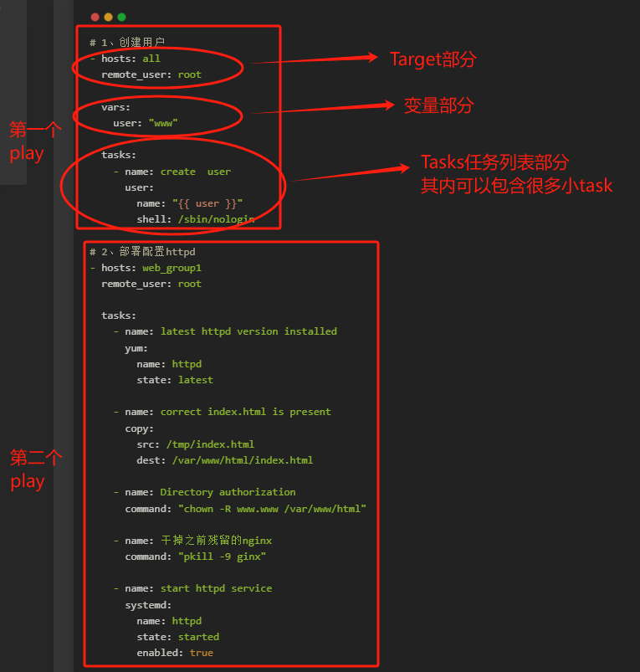Click the 'dest: /var/www/html/index.html' line
The height and width of the screenshot is (672, 640).
[224, 460]
